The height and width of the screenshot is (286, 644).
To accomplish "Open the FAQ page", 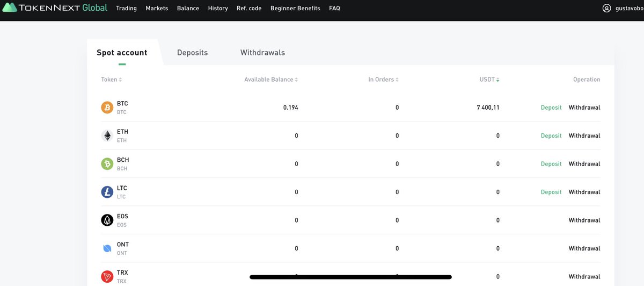I will click(334, 8).
